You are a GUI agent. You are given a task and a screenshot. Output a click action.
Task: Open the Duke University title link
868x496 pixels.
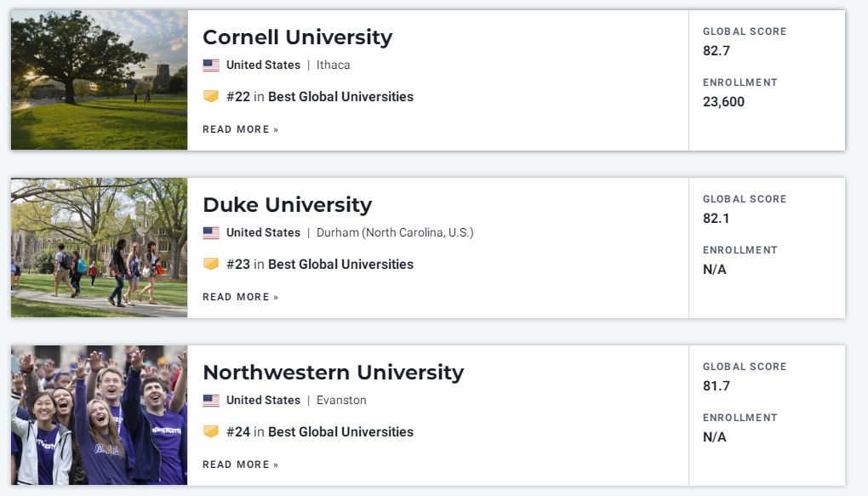coord(288,205)
